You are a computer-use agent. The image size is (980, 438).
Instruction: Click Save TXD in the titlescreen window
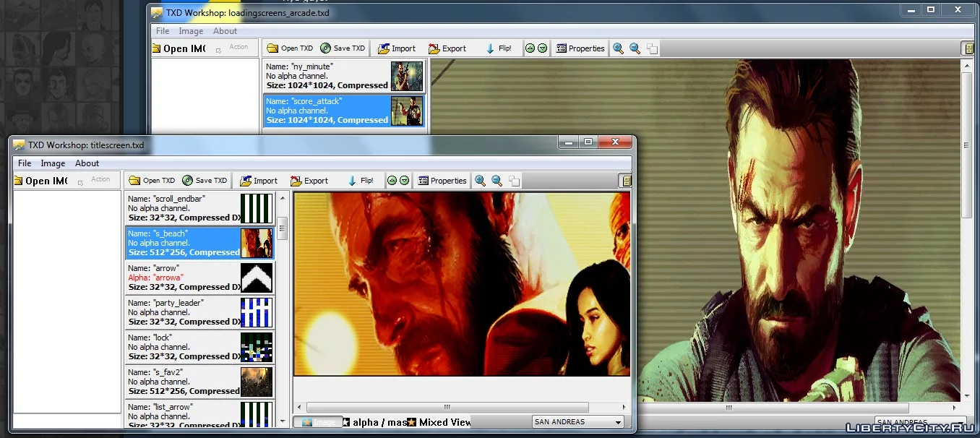pyautogui.click(x=205, y=181)
